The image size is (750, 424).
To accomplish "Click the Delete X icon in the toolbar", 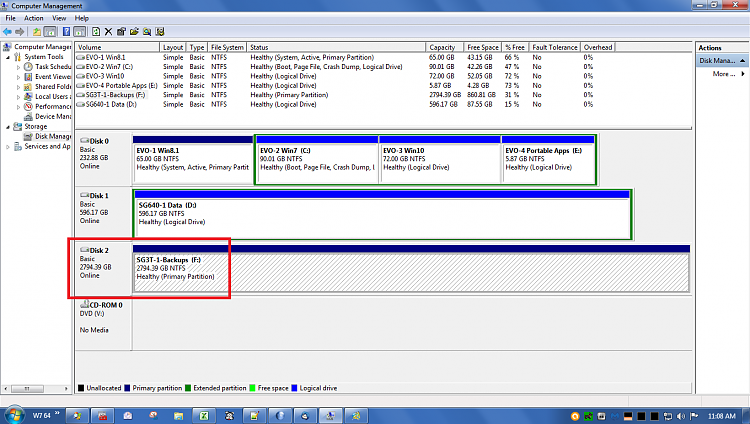I will [x=109, y=32].
